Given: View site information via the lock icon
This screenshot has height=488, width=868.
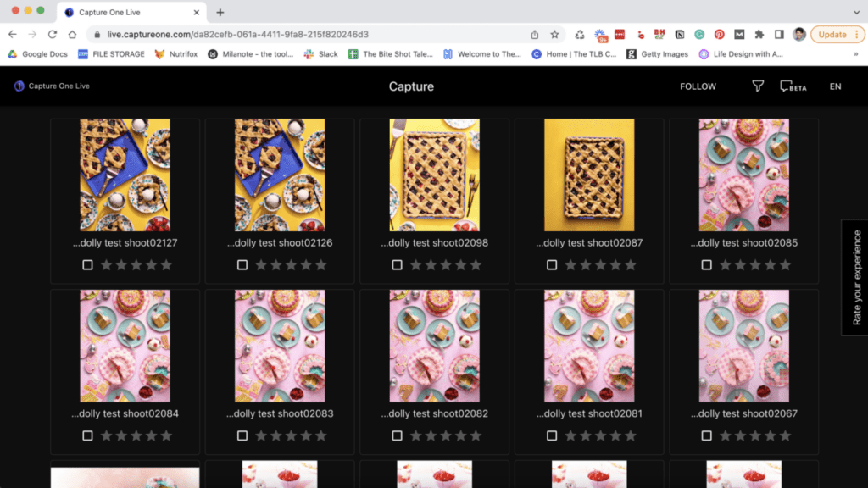Looking at the screenshot, I should 97,34.
